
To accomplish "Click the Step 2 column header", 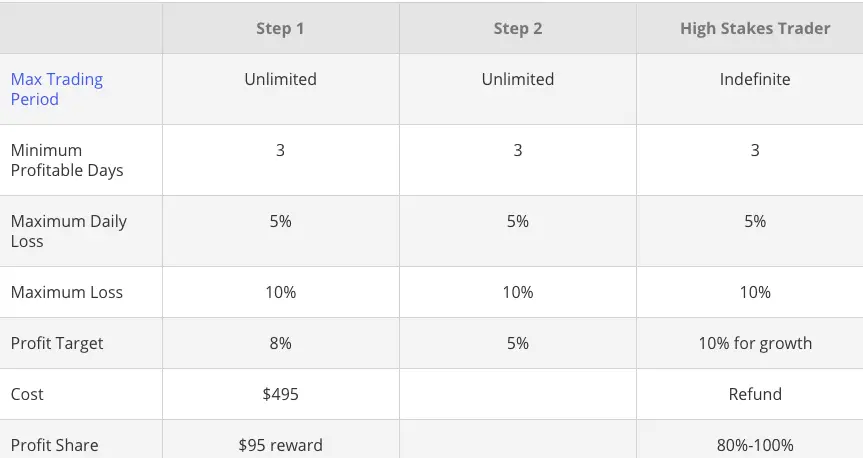I will 517,29.
